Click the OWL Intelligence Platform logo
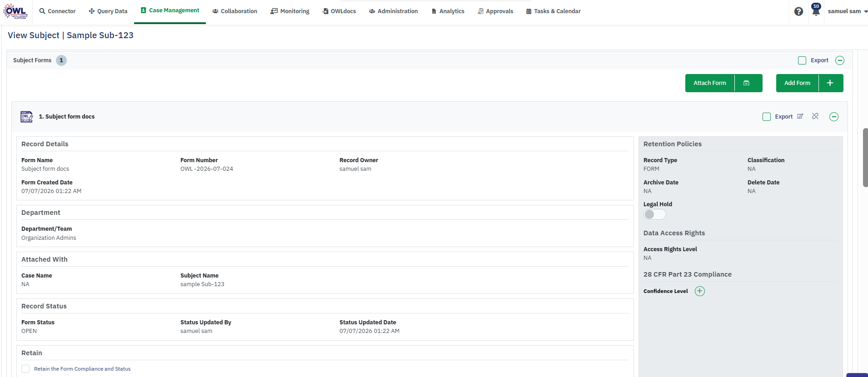 coord(15,11)
